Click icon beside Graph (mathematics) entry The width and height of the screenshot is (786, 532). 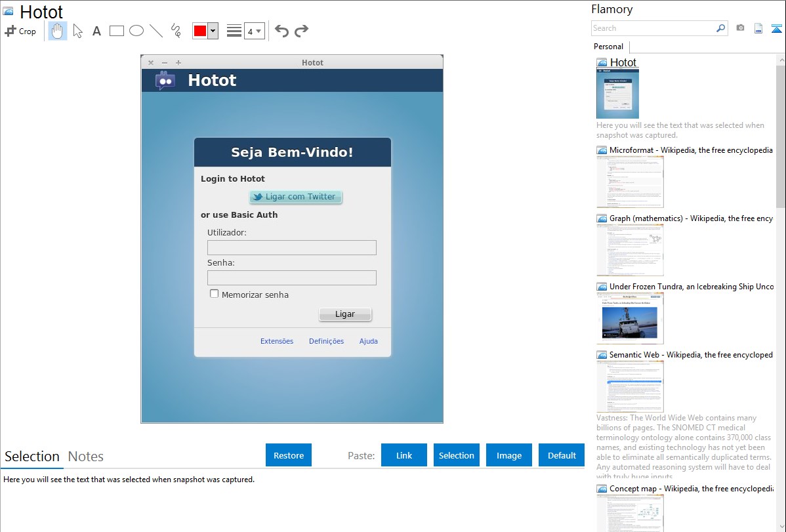pyautogui.click(x=602, y=218)
